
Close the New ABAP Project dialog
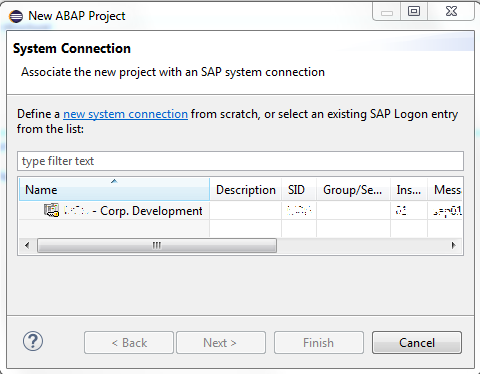click(x=451, y=11)
